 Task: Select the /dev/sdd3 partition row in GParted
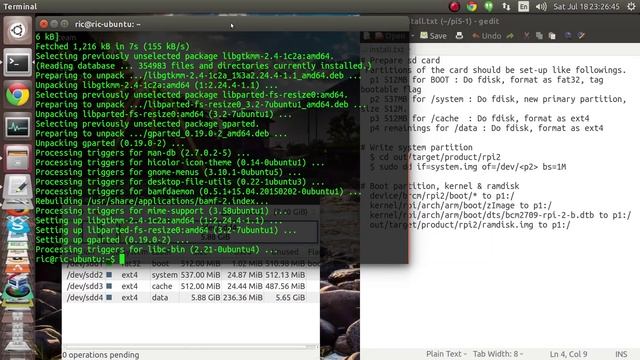click(x=190, y=287)
